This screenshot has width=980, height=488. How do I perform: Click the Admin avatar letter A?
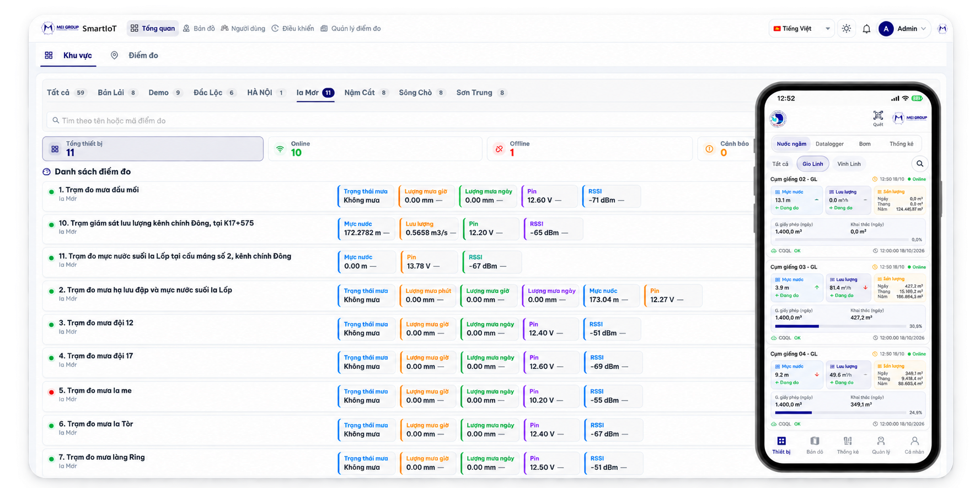pyautogui.click(x=886, y=29)
